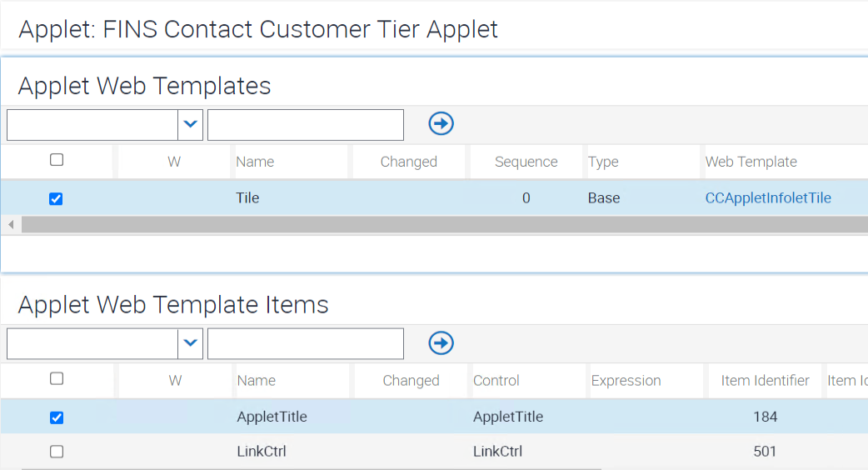Uncheck the Tile row checkbox
868x470 pixels.
(57, 199)
